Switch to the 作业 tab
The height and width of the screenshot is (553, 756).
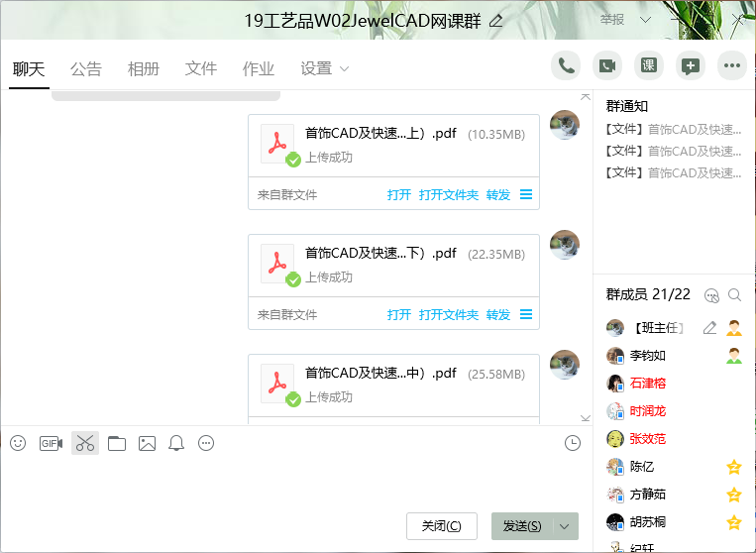[x=258, y=69]
